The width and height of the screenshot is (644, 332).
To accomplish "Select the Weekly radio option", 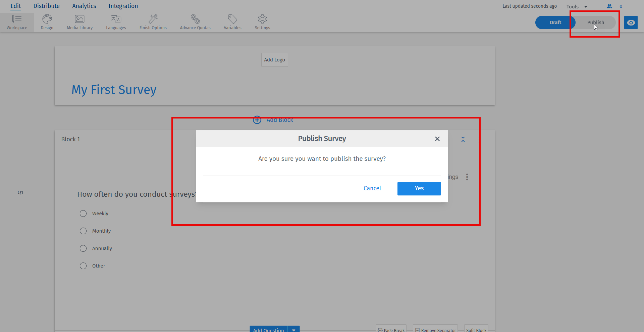I will coord(83,214).
